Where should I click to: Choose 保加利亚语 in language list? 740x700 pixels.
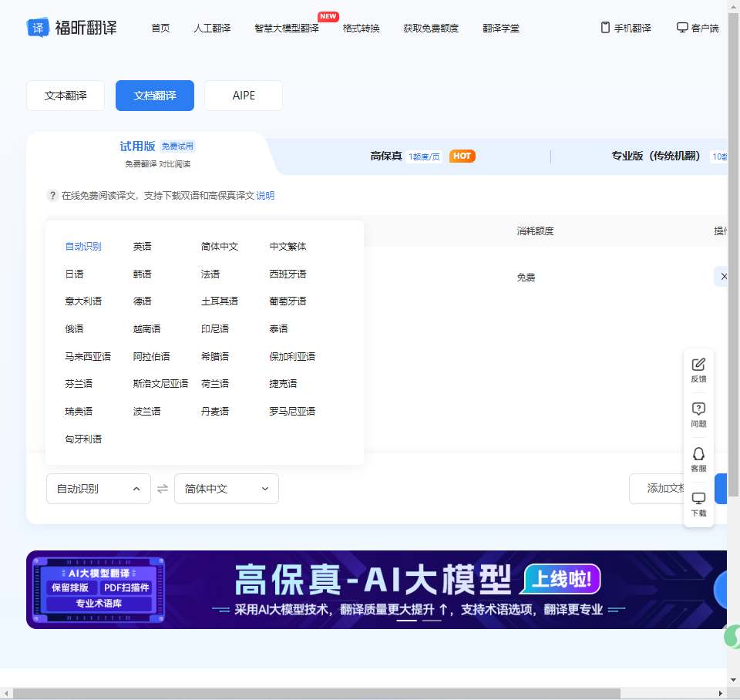(292, 356)
